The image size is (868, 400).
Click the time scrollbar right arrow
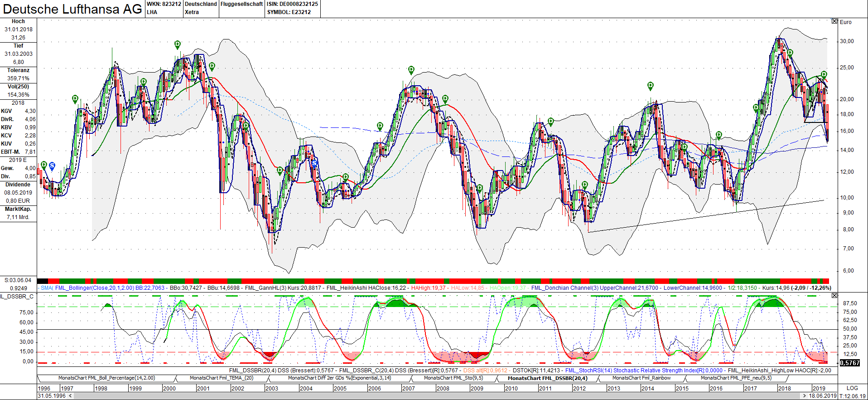804,396
